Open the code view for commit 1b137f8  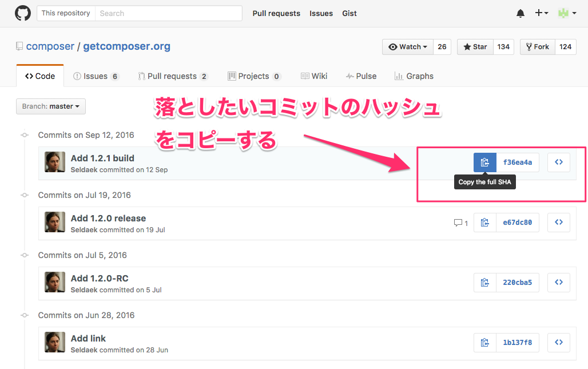(x=558, y=342)
